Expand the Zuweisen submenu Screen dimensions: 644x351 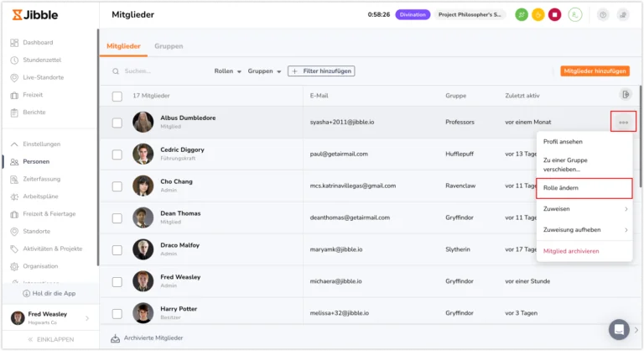click(x=584, y=208)
